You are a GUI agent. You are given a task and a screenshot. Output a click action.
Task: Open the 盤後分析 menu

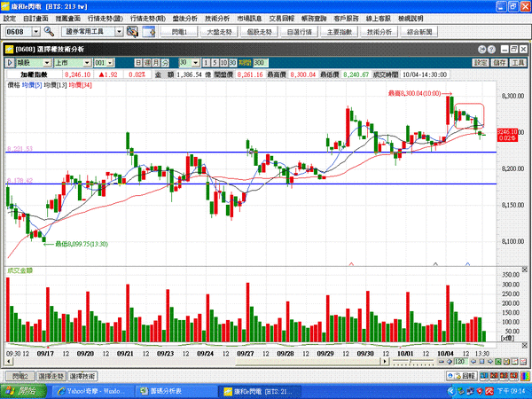pos(185,19)
